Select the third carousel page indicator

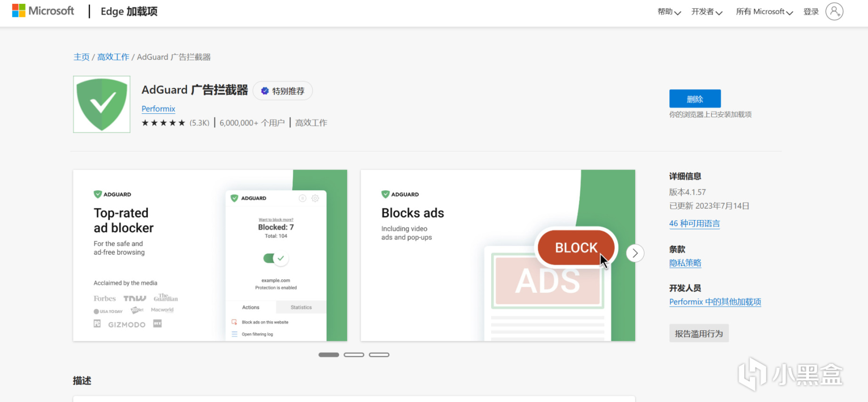[x=379, y=355]
